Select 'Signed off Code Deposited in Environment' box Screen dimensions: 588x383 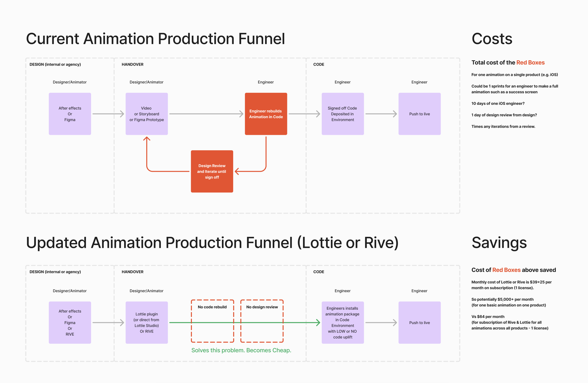[x=342, y=114]
